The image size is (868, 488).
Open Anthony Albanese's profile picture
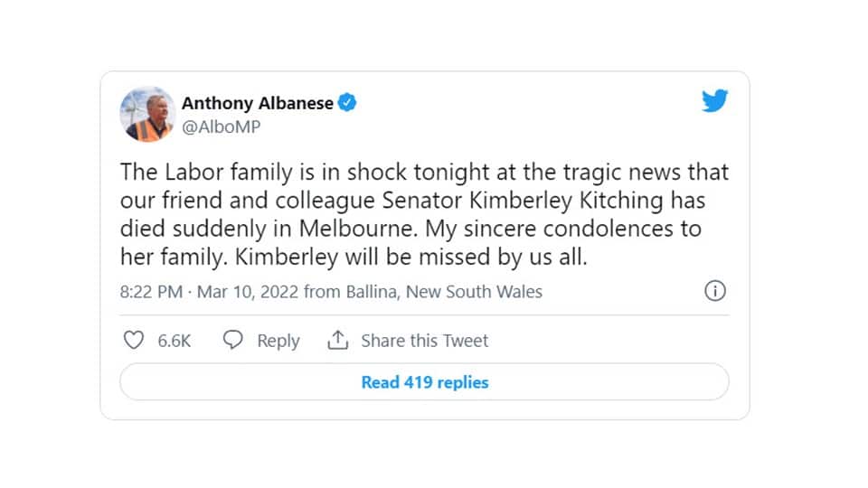(146, 115)
